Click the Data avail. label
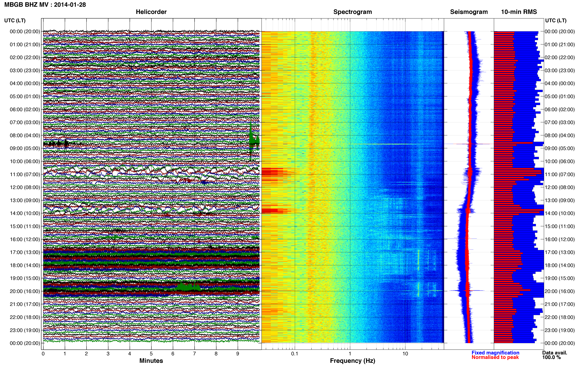 [555, 353]
